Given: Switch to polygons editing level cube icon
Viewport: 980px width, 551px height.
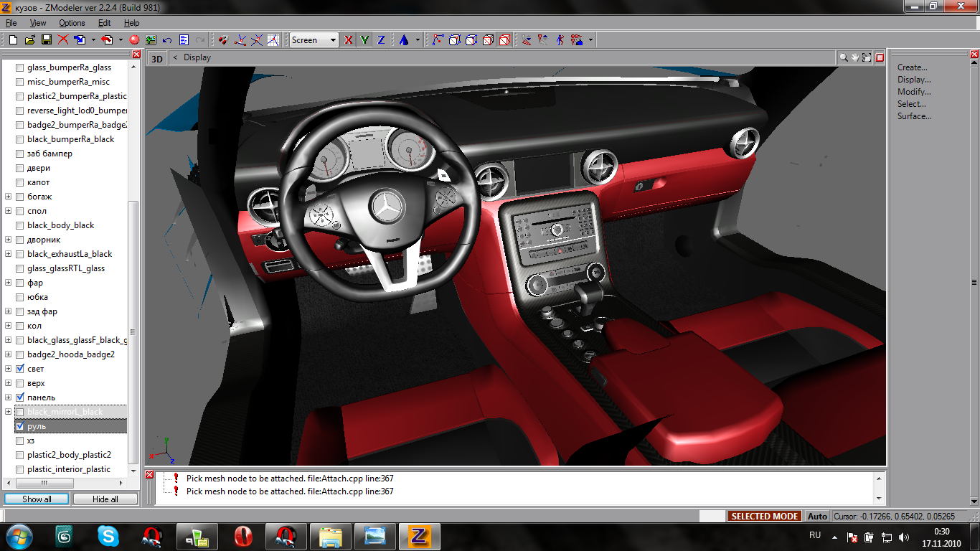Looking at the screenshot, I should point(488,40).
